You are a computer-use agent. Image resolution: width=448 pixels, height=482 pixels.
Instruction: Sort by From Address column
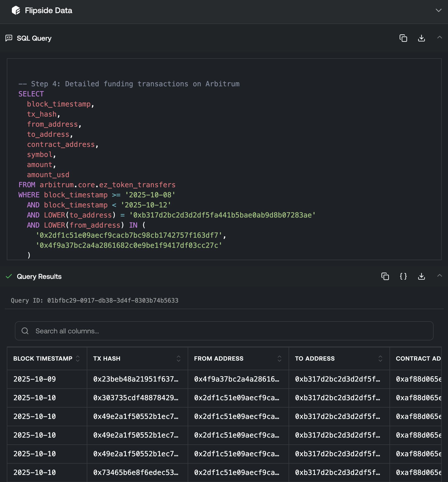coord(279,359)
